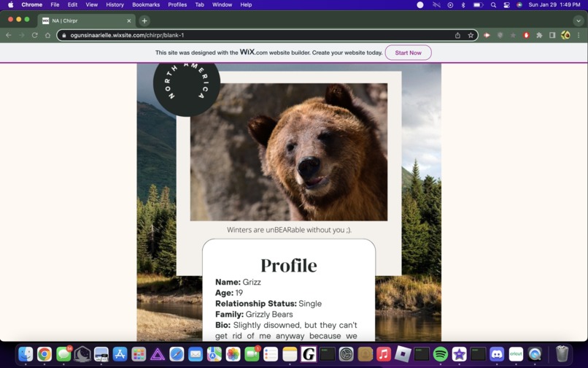Toggle the Chrome side panel icon
The image size is (588, 368).
(x=552, y=35)
